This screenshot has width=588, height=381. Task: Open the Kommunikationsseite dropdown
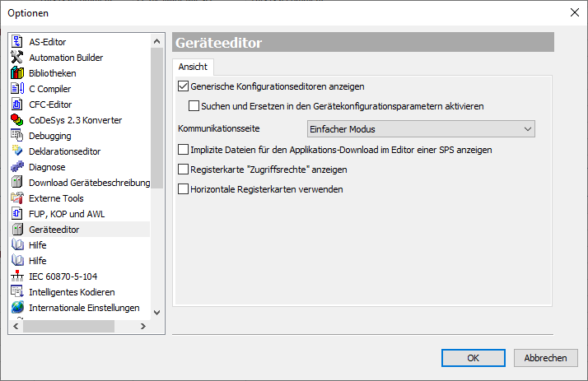(420, 128)
